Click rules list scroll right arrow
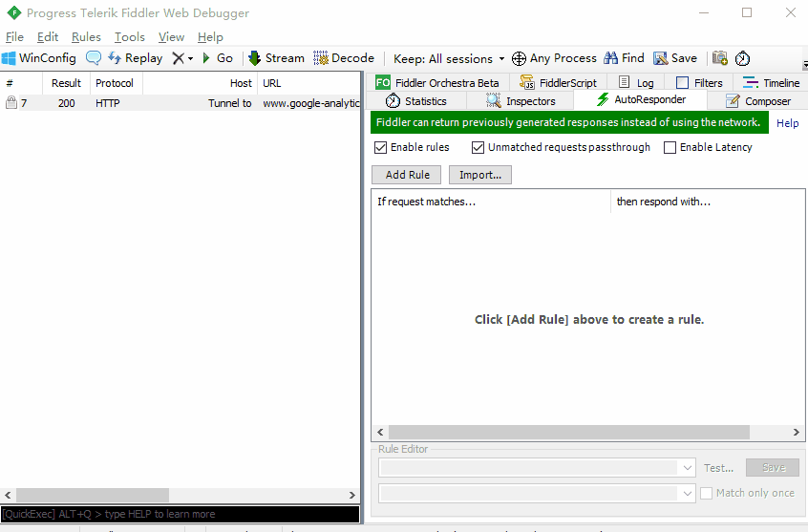This screenshot has width=808, height=532. pyautogui.click(x=797, y=432)
